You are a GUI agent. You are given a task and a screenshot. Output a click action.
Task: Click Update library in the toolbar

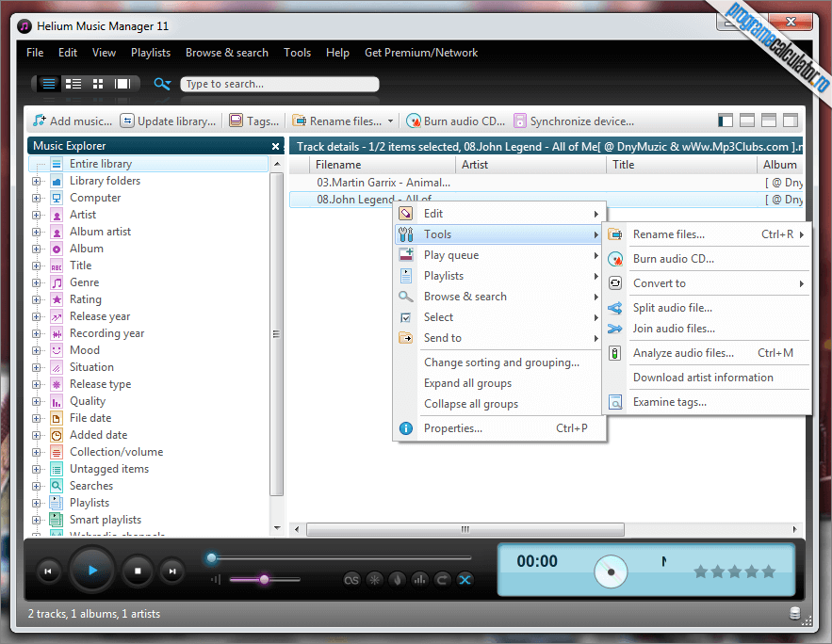point(169,121)
